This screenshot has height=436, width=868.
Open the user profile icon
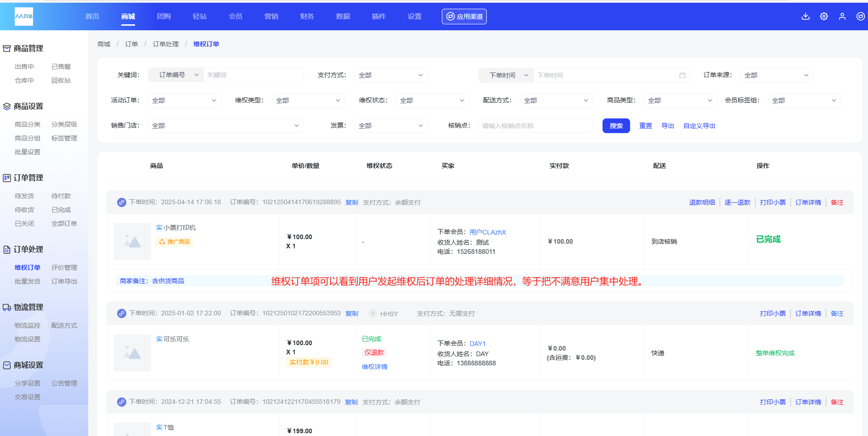tap(842, 17)
